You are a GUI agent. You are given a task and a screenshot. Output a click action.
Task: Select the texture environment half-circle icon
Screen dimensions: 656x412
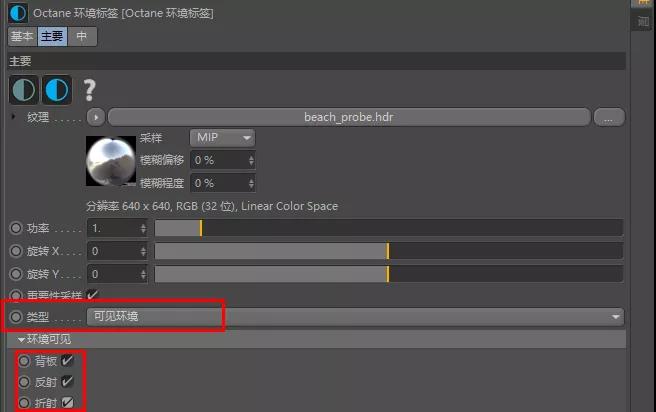click(x=23, y=90)
